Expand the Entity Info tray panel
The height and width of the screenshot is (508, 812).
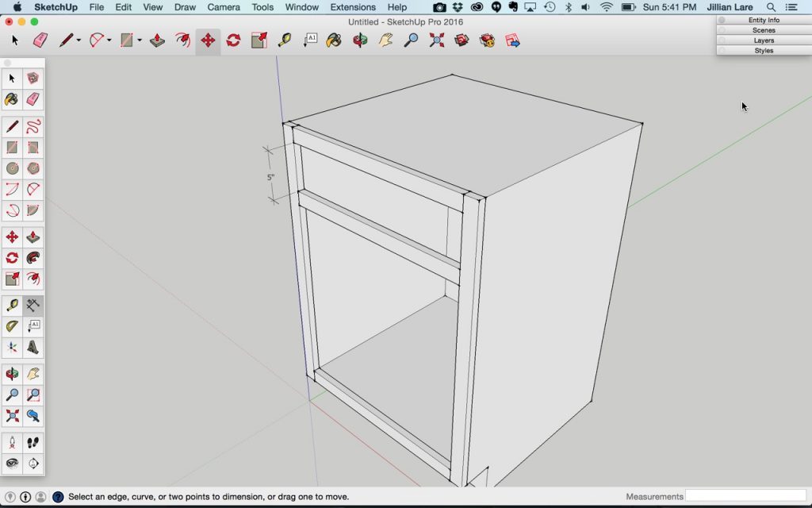click(763, 20)
